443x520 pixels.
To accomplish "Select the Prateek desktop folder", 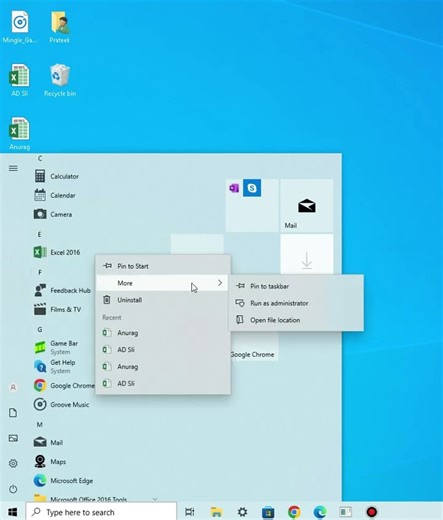I will point(60,27).
